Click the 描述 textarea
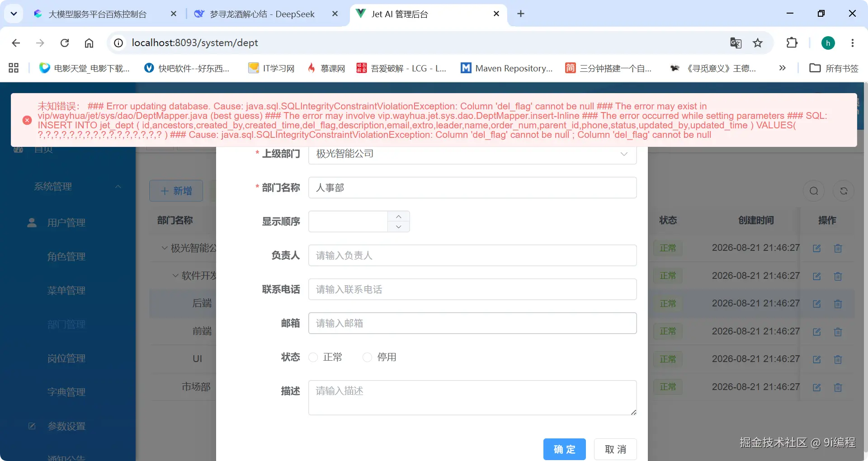 [x=472, y=398]
